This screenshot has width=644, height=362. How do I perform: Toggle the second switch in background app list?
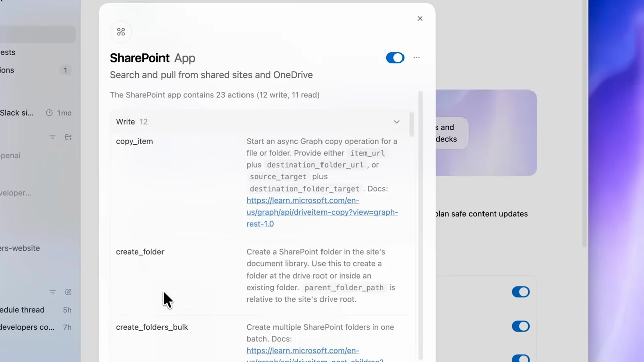[x=521, y=327]
